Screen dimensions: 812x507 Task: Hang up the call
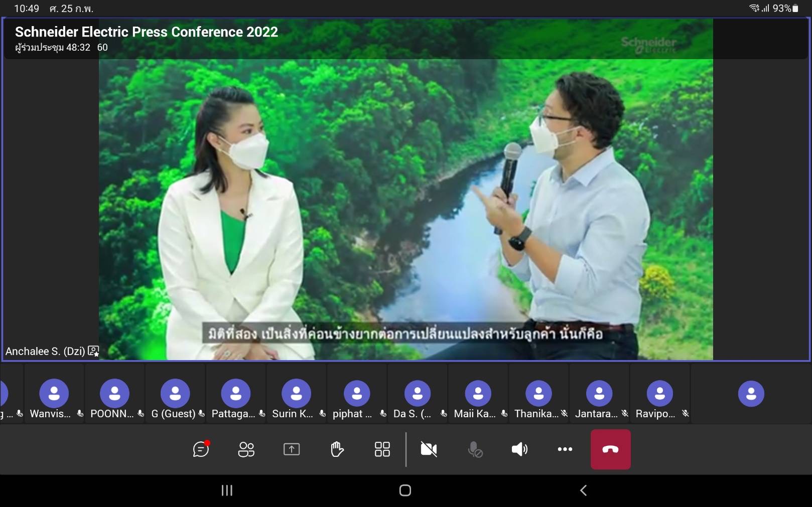tap(610, 449)
